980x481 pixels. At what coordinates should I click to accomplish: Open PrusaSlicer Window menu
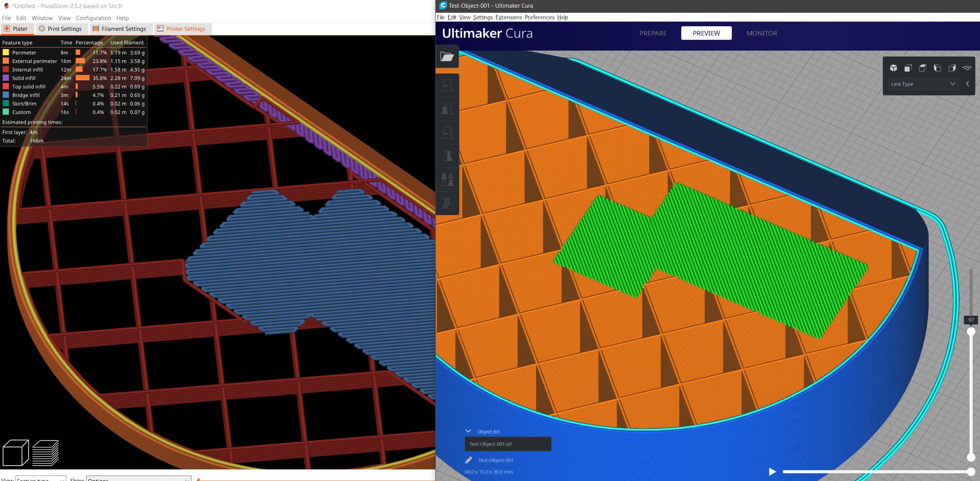click(42, 18)
